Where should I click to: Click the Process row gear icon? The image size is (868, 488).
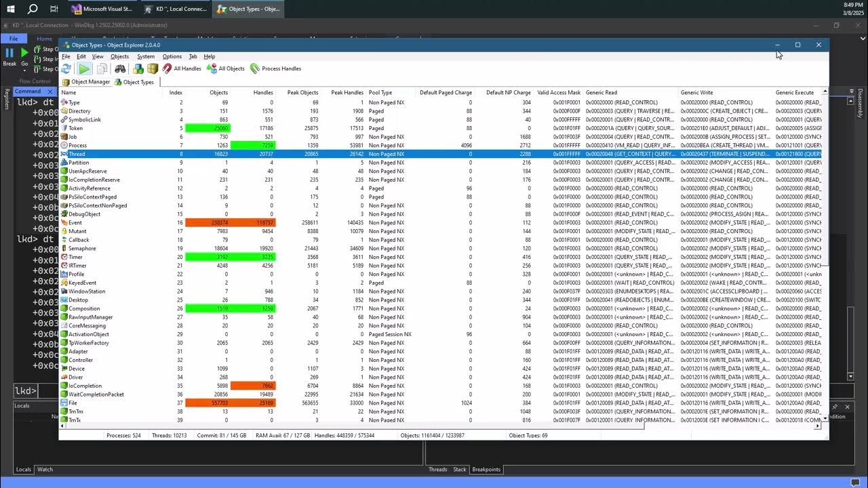(x=64, y=146)
